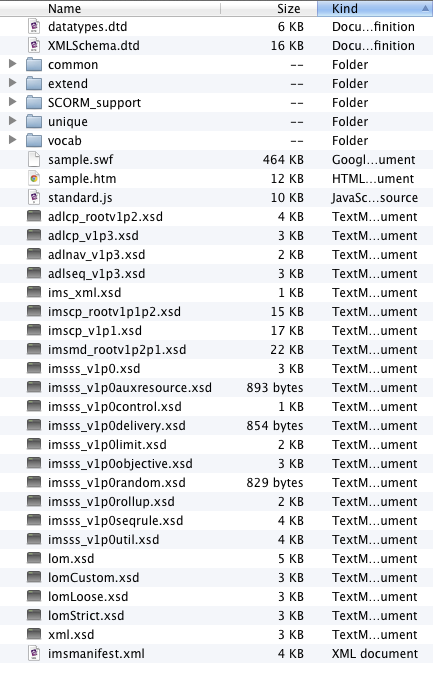The image size is (433, 677).
Task: Select the imsmanifest.xml document icon
Action: click(x=34, y=654)
